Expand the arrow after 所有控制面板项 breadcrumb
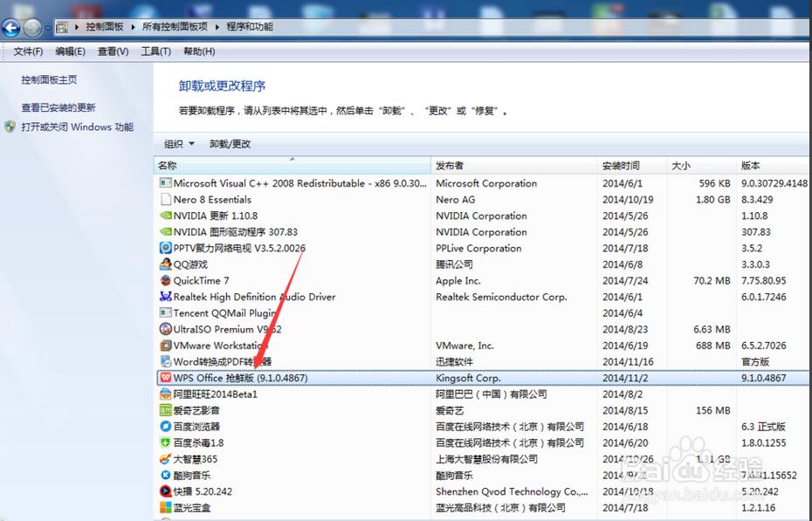 pos(217,27)
